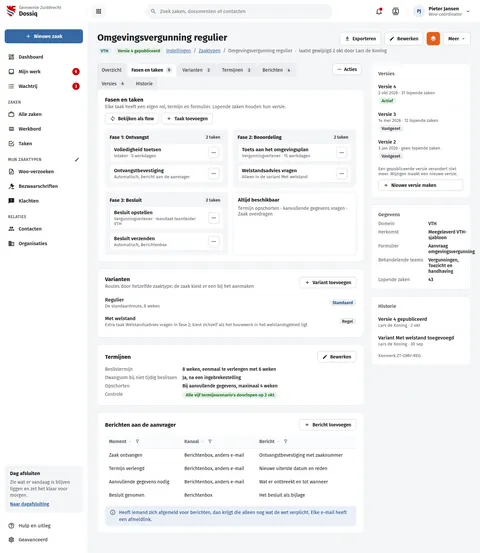480x553 pixels.
Task: Switch to the Versies tab
Action: 113,84
